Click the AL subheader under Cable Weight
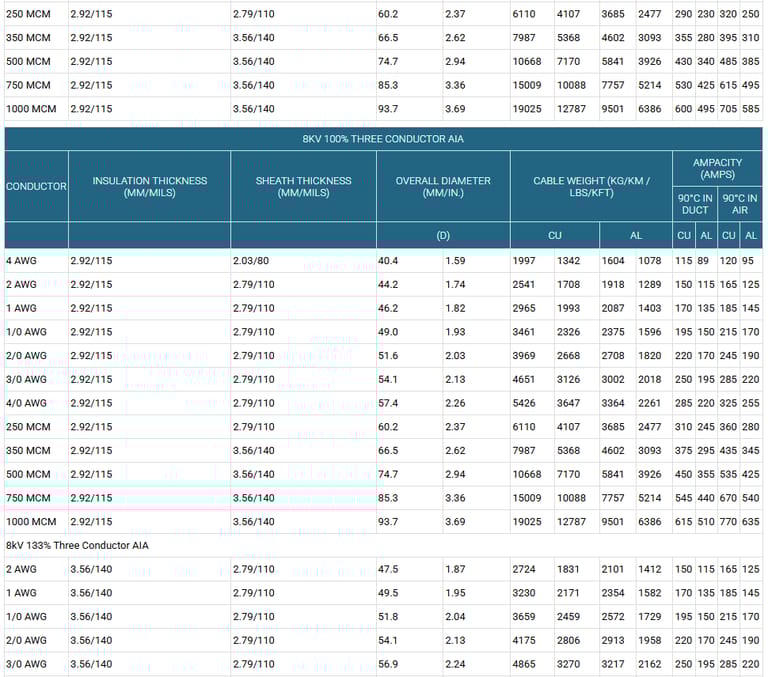Screen dimensions: 768x677 click(x=635, y=235)
